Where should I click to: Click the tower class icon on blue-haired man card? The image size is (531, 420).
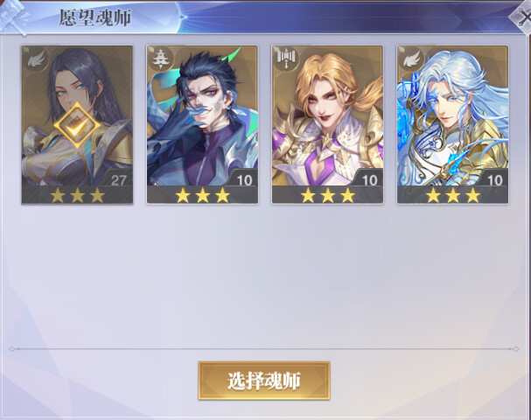(x=160, y=60)
